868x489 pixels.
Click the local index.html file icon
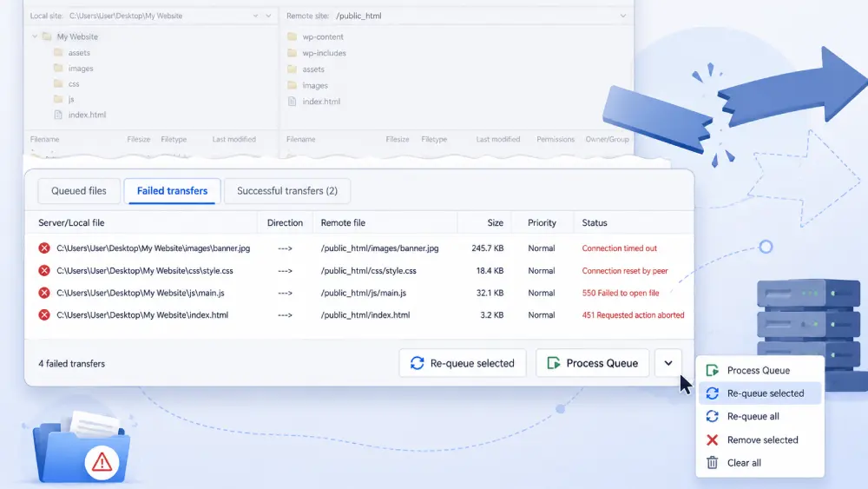[58, 115]
